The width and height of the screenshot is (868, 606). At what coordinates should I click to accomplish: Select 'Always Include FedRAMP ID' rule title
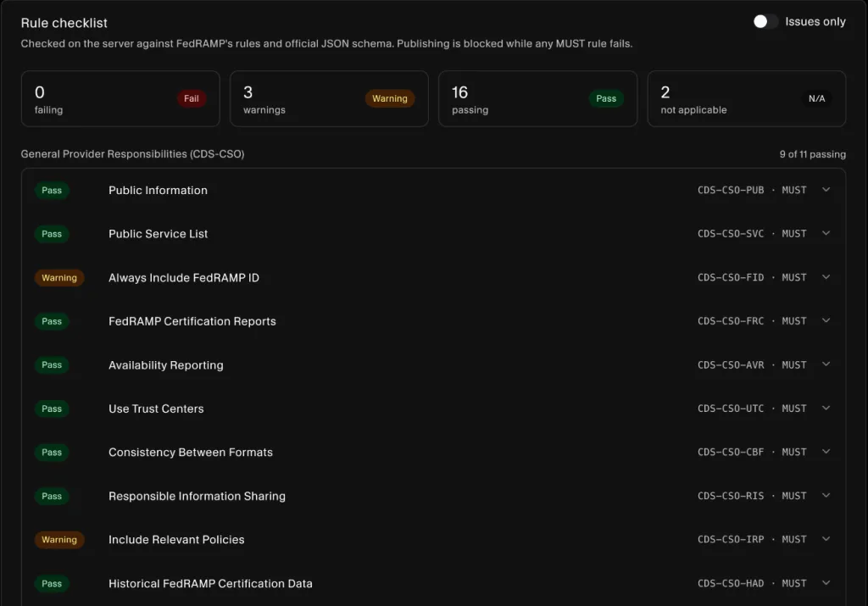tap(184, 278)
